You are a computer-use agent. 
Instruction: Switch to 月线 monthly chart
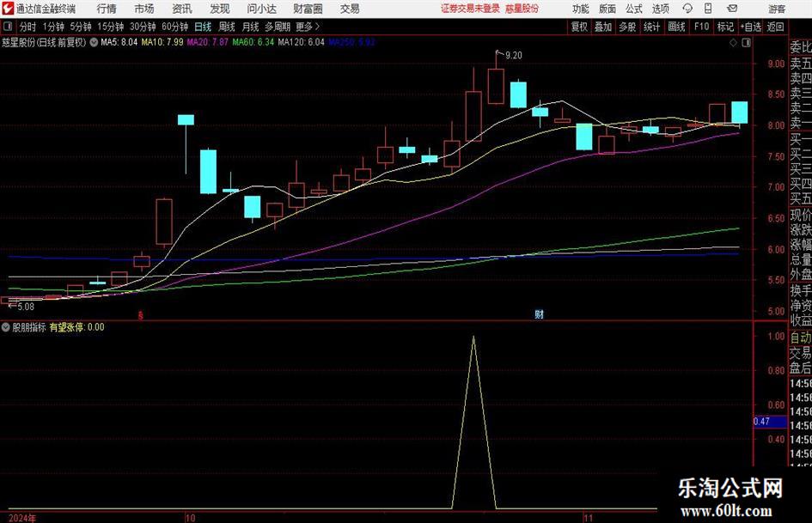(x=250, y=27)
